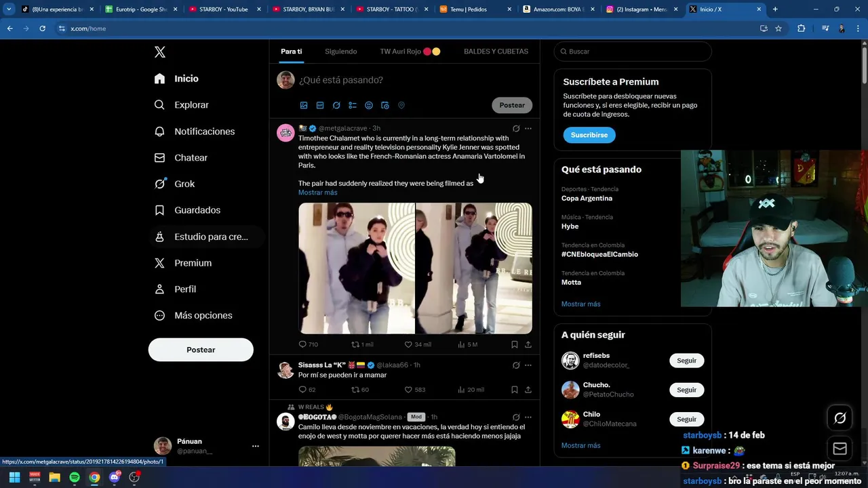Open Grok enhance icon in composer

pos(336,105)
